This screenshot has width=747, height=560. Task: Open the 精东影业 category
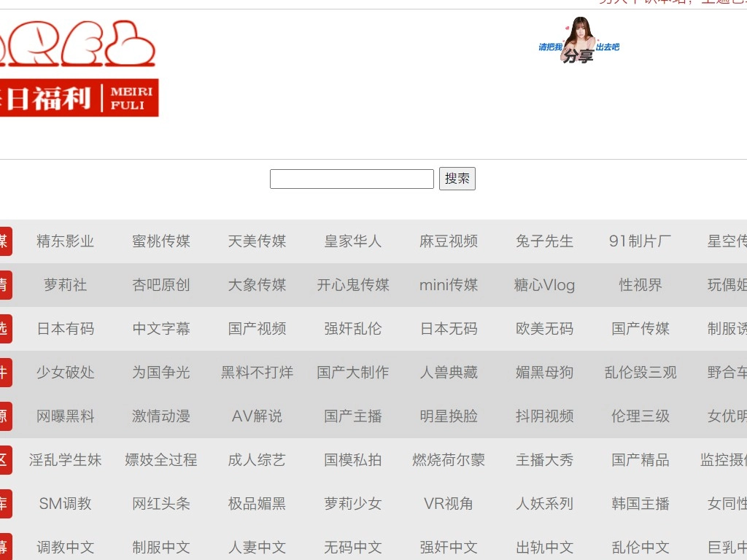[66, 241]
